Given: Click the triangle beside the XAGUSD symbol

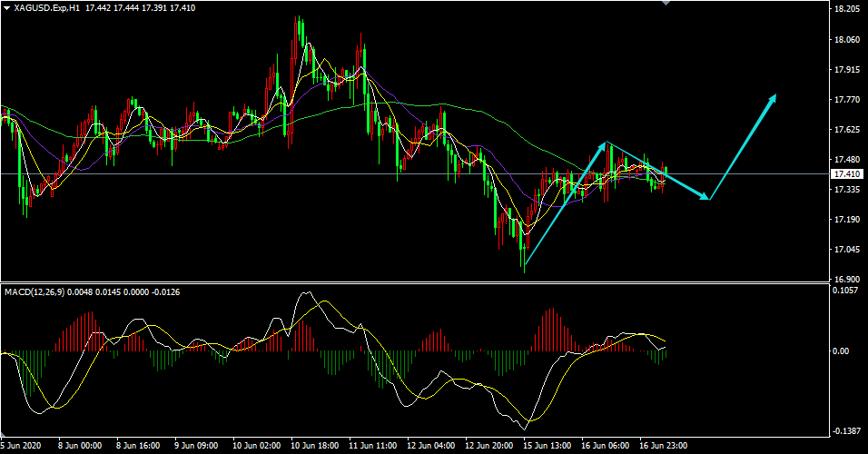Looking at the screenshot, I should click(6, 7).
